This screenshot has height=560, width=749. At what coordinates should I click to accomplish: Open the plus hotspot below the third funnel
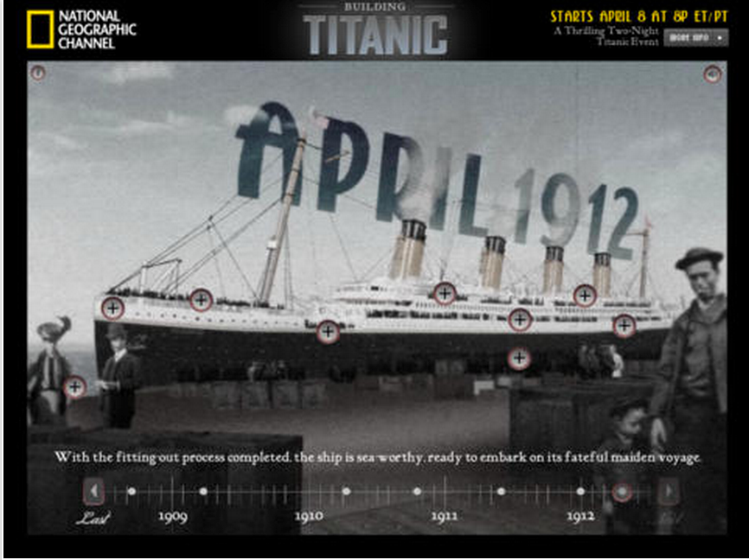[x=585, y=296]
